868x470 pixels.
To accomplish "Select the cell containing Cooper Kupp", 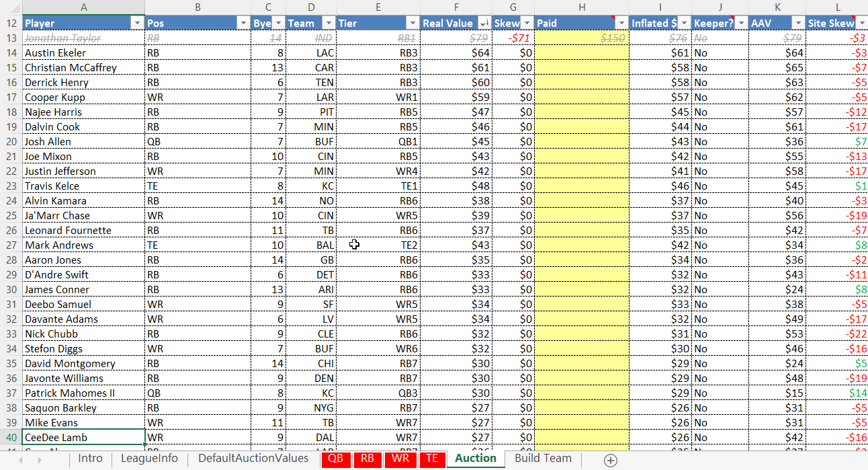I will (x=83, y=97).
